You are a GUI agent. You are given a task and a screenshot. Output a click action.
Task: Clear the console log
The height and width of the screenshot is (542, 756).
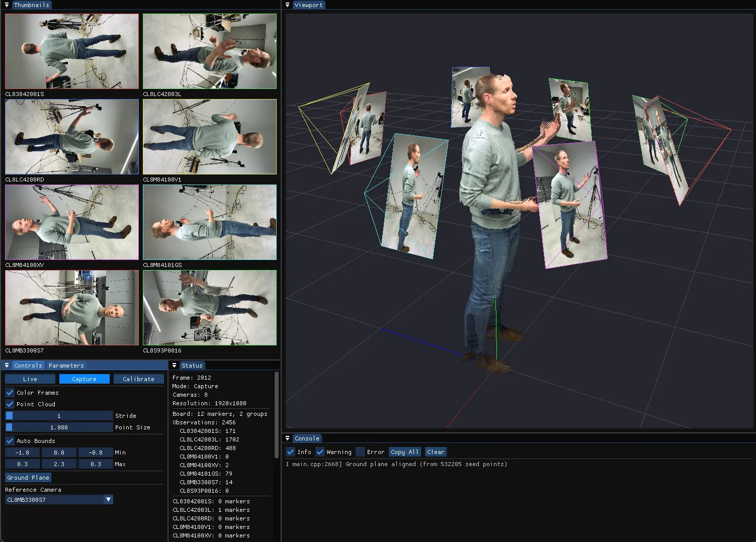coord(435,451)
